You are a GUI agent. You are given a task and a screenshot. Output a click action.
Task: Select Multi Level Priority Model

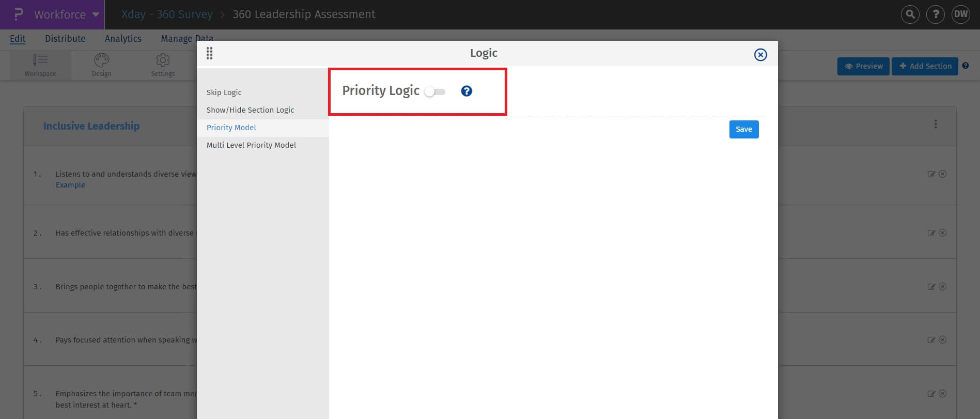(x=251, y=145)
